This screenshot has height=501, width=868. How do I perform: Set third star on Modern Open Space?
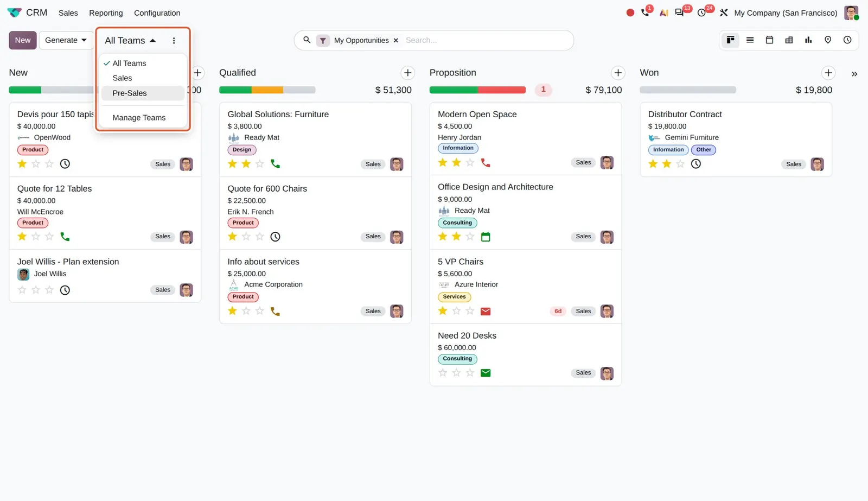[x=470, y=162]
